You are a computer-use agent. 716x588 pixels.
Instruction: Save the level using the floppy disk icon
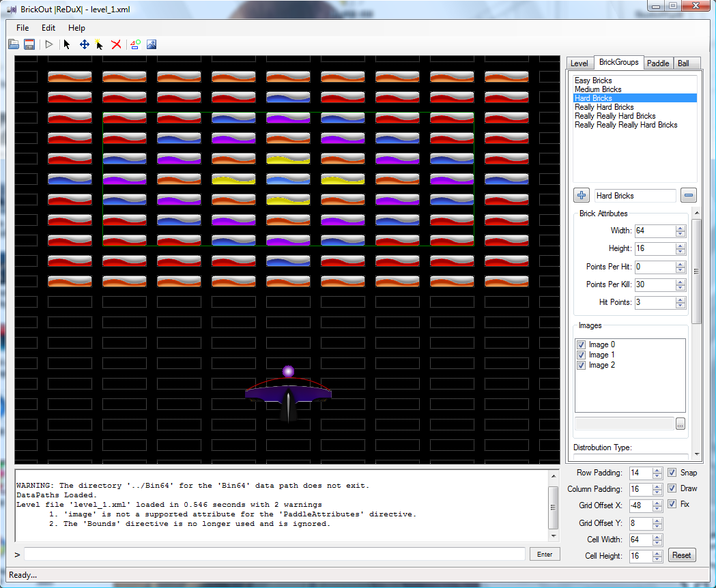pos(29,44)
